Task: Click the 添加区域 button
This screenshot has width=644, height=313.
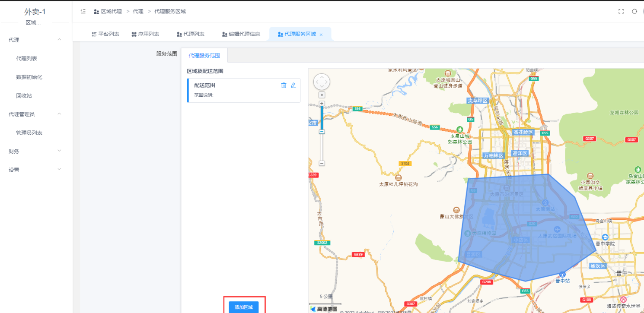Action: pos(244,307)
